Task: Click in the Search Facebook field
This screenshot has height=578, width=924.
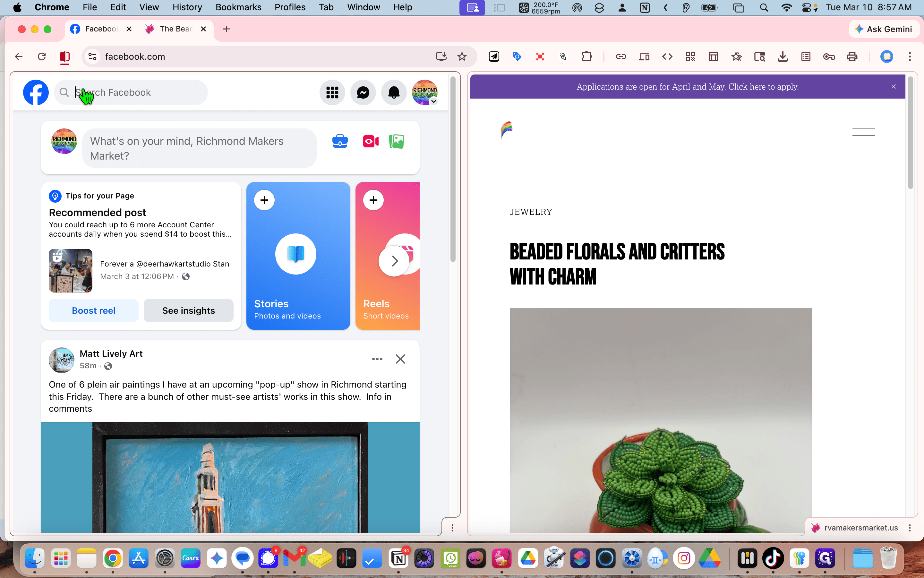Action: pyautogui.click(x=131, y=92)
